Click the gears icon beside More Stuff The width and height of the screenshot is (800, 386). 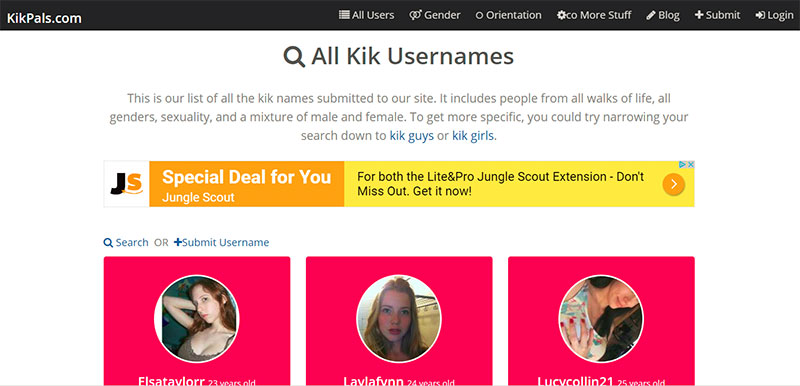click(563, 15)
